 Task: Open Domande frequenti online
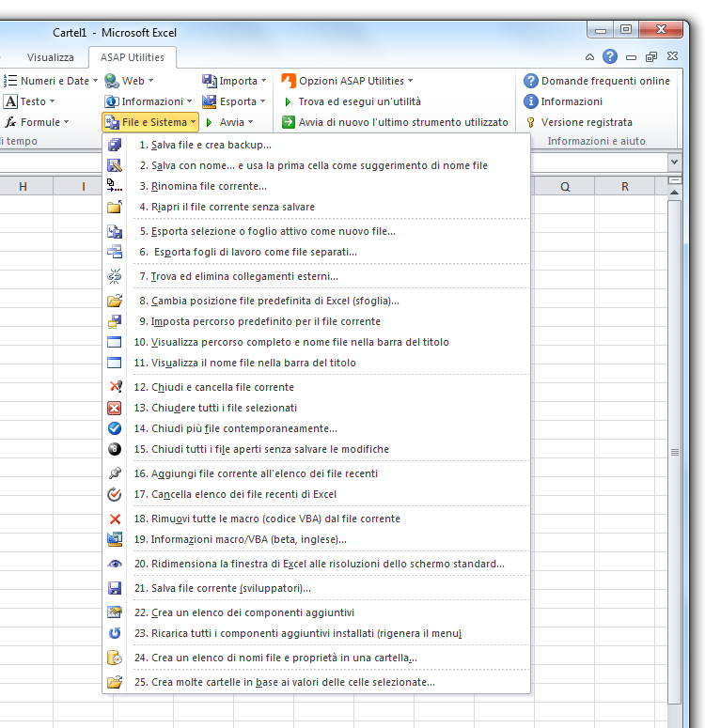(x=597, y=81)
